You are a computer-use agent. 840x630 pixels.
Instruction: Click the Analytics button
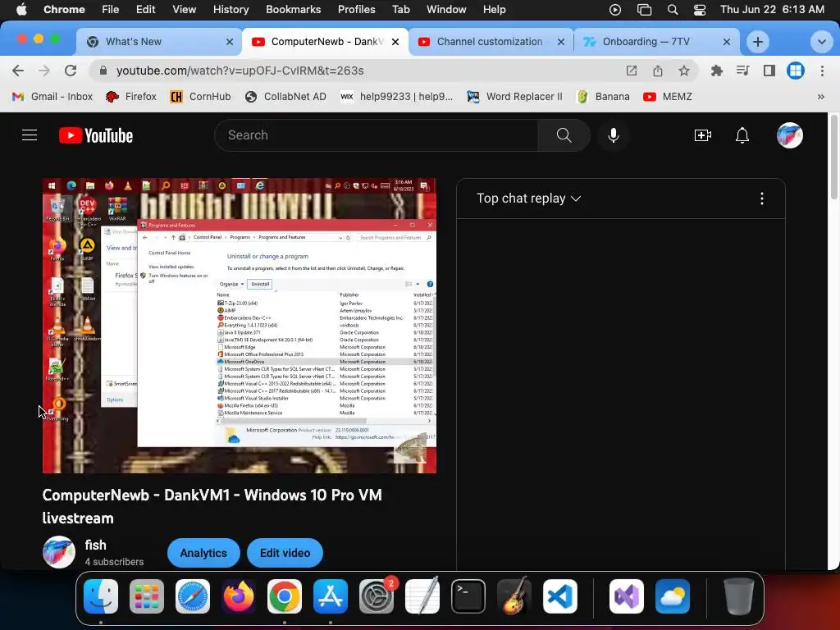[x=203, y=553]
